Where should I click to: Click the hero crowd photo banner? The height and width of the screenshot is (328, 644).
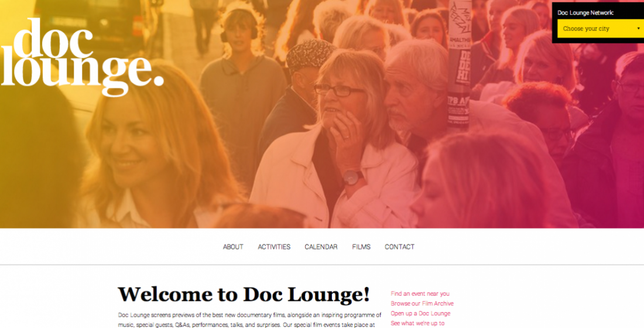click(322, 114)
